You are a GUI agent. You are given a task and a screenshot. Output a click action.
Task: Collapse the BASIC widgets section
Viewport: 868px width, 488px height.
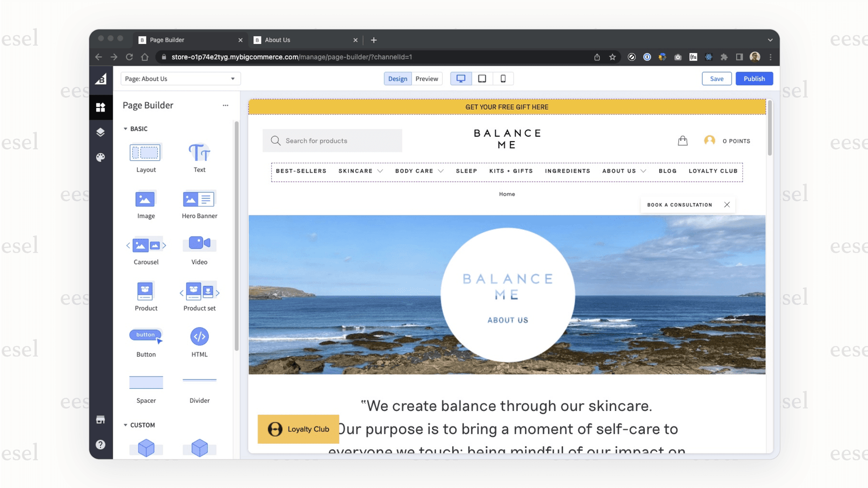click(126, 129)
